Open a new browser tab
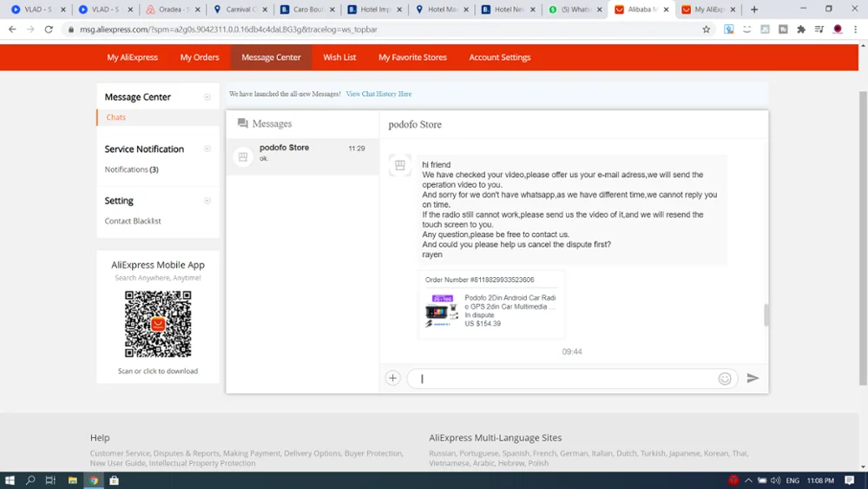 (754, 10)
